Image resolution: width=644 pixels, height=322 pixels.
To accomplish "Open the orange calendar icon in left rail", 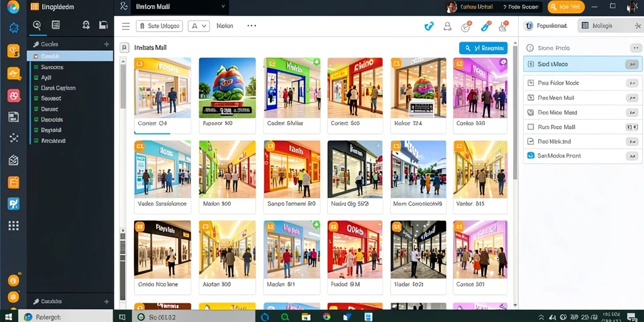I will click(14, 182).
